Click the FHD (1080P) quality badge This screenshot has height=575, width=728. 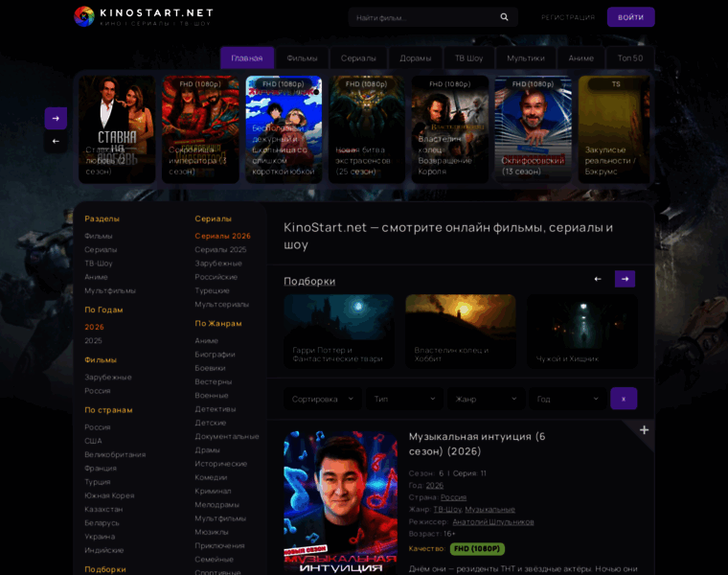point(477,548)
